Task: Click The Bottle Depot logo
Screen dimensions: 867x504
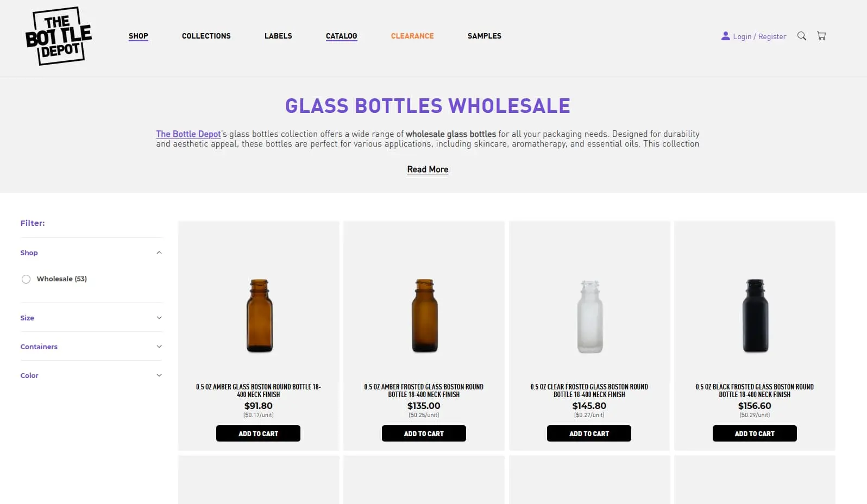Action: (x=59, y=36)
